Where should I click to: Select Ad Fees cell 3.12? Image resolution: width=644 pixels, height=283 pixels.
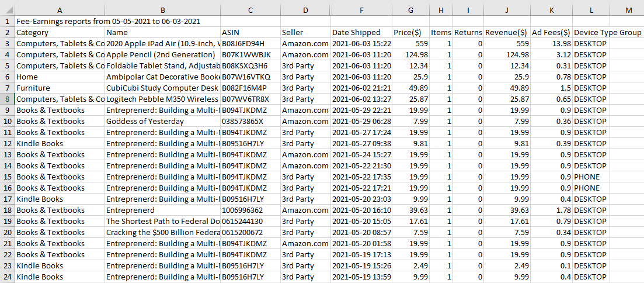551,55
